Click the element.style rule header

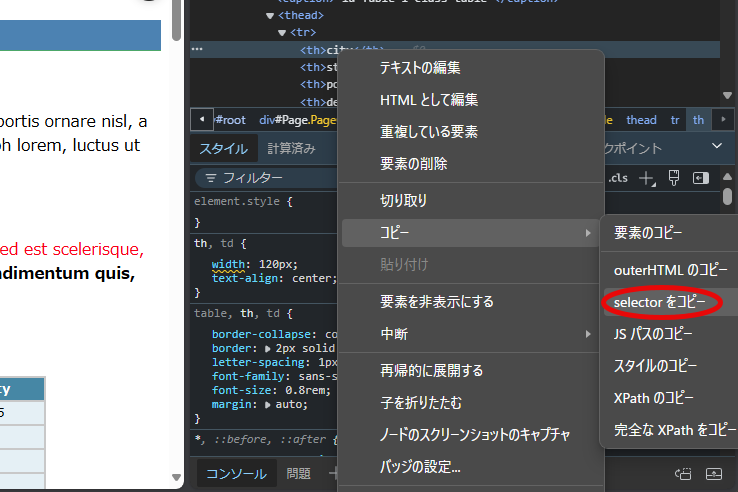pos(243,202)
